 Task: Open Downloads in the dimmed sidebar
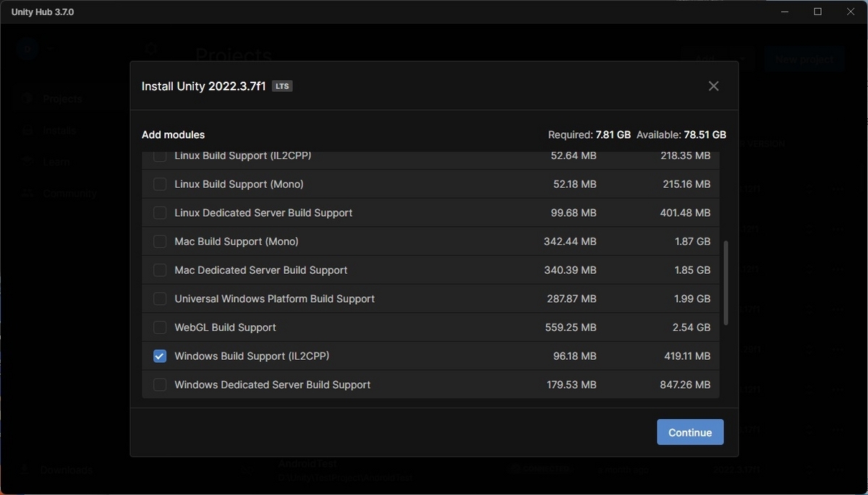[x=67, y=470]
